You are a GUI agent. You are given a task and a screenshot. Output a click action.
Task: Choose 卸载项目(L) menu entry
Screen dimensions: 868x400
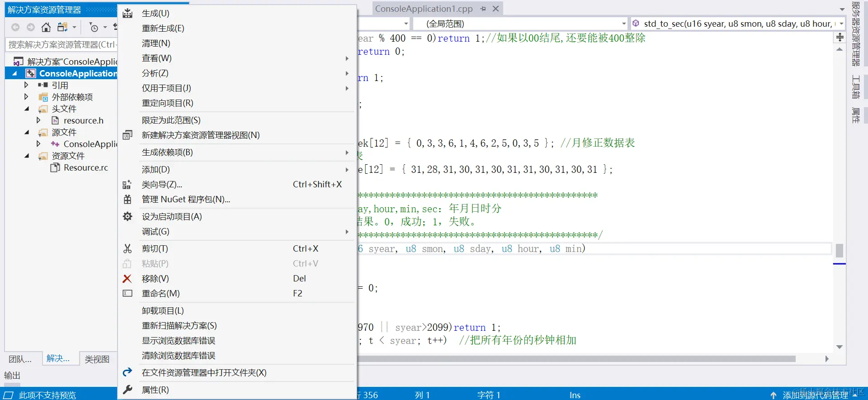tap(238, 311)
